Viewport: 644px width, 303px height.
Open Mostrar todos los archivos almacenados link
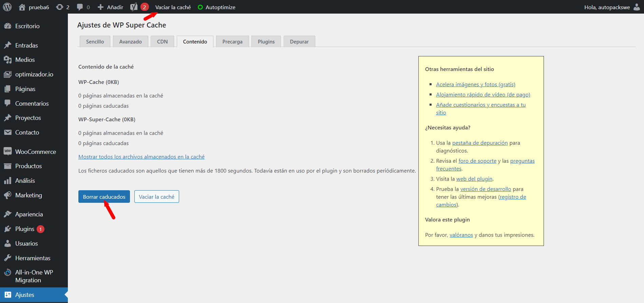point(141,157)
